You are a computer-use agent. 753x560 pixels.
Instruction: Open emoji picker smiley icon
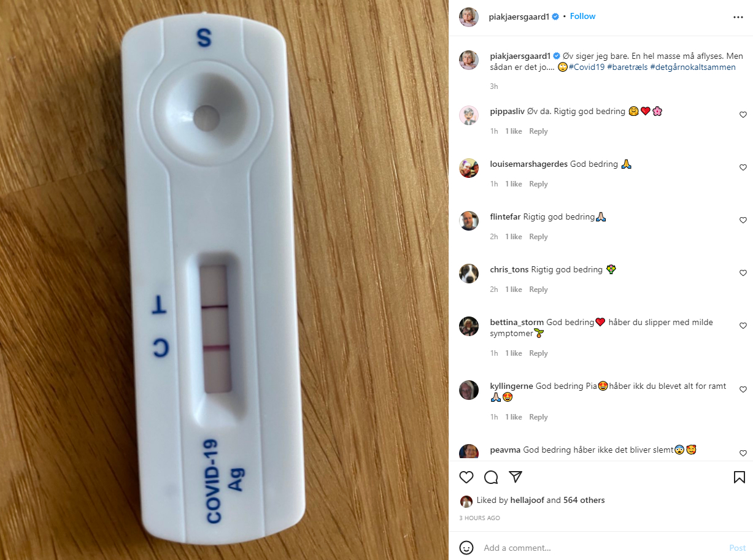click(x=466, y=548)
